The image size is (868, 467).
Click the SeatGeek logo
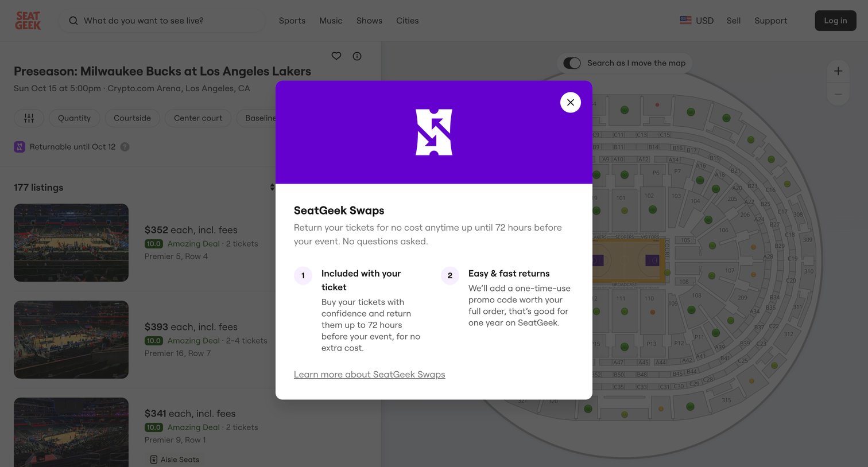pos(28,21)
